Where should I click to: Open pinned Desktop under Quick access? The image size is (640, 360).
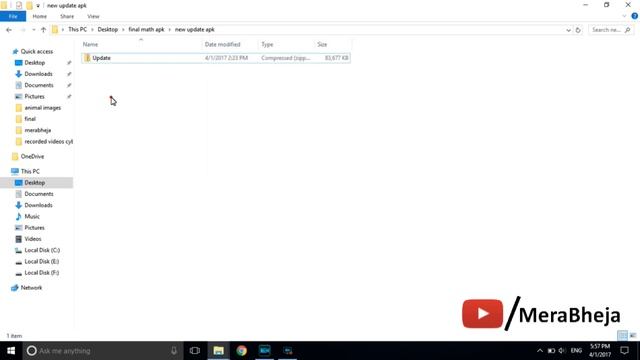click(x=35, y=63)
